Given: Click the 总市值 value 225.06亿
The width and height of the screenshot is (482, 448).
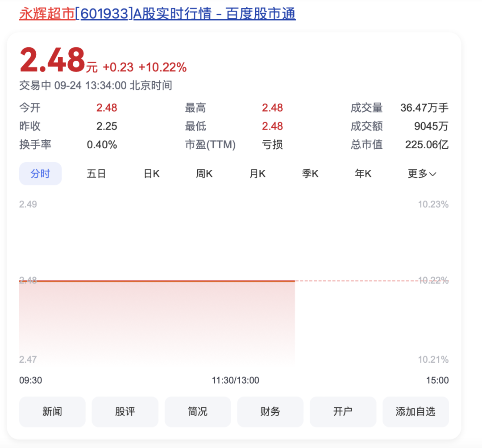Looking at the screenshot, I should (x=427, y=145).
